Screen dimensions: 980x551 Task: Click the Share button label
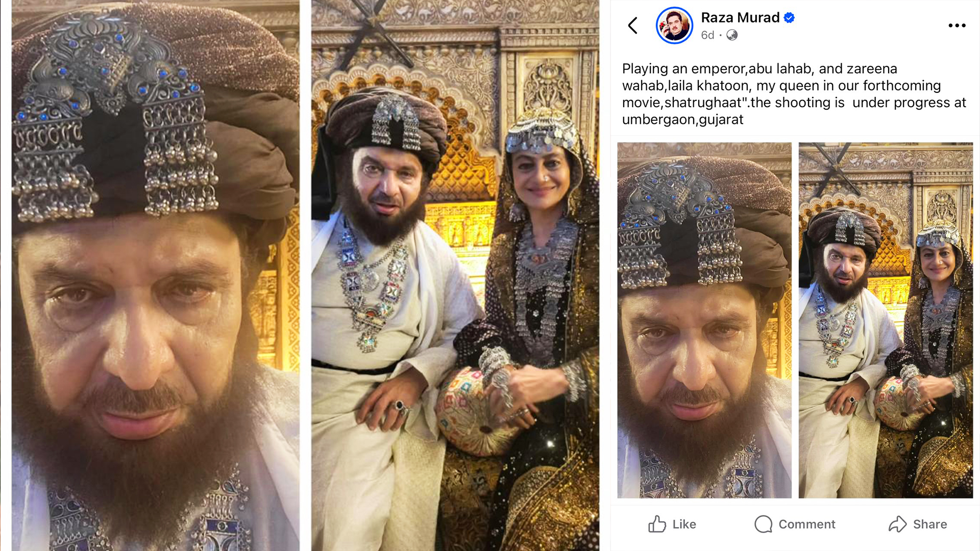pyautogui.click(x=930, y=524)
